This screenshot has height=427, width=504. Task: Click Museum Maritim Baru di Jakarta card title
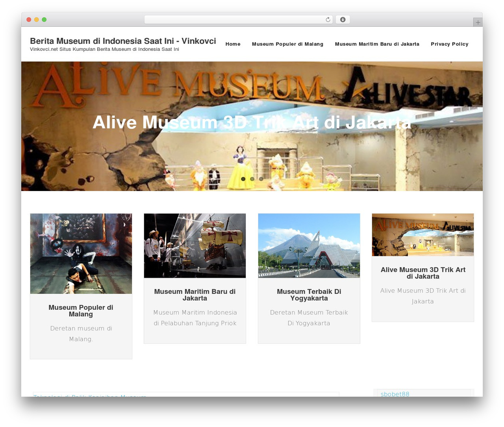click(x=195, y=295)
